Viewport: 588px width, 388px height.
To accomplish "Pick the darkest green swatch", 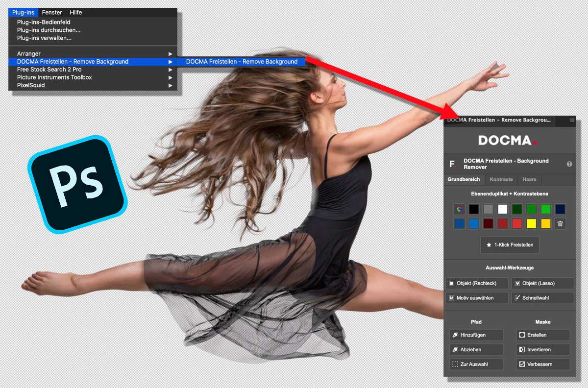I will point(517,209).
